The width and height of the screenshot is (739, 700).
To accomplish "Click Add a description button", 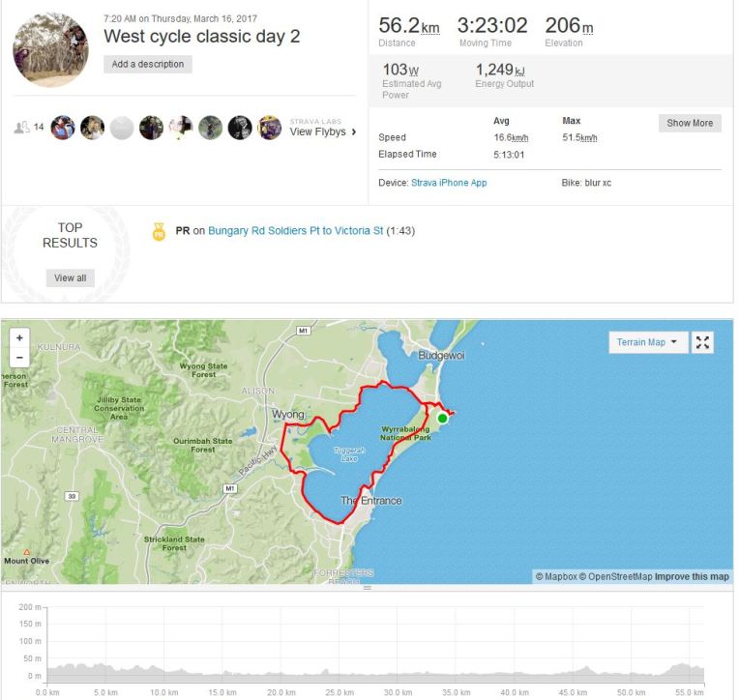I will click(x=148, y=64).
